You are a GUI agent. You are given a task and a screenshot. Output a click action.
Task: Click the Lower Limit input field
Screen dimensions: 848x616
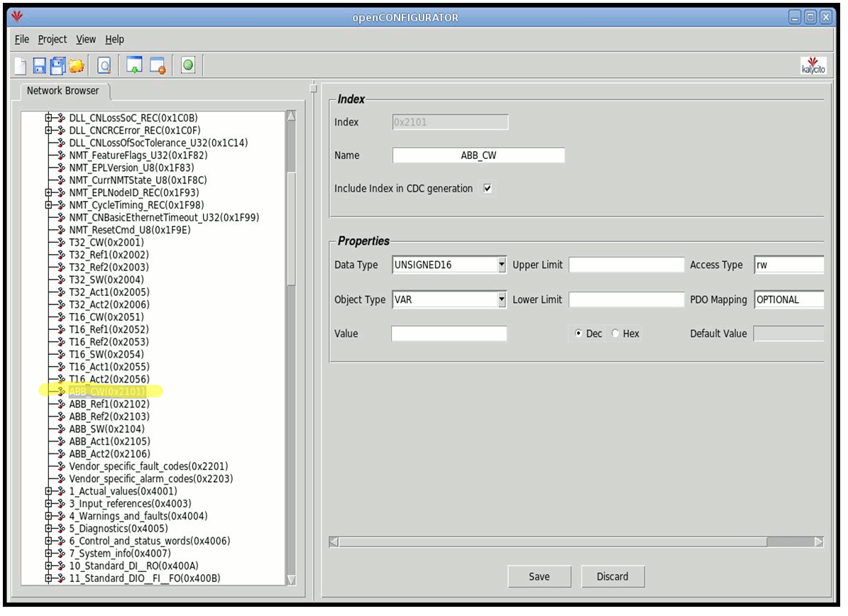click(x=627, y=299)
